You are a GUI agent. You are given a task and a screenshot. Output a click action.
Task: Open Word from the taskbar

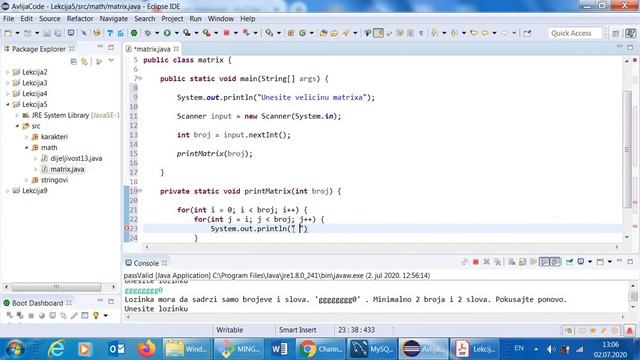click(x=280, y=349)
